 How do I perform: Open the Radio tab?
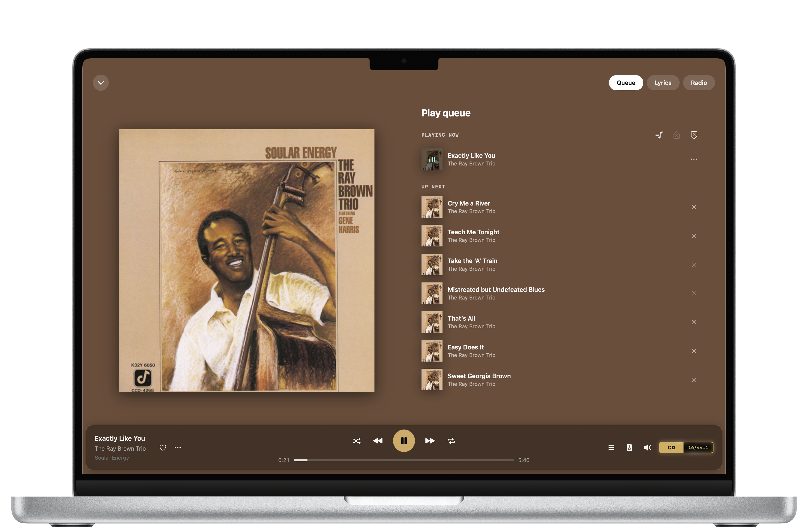pos(699,83)
